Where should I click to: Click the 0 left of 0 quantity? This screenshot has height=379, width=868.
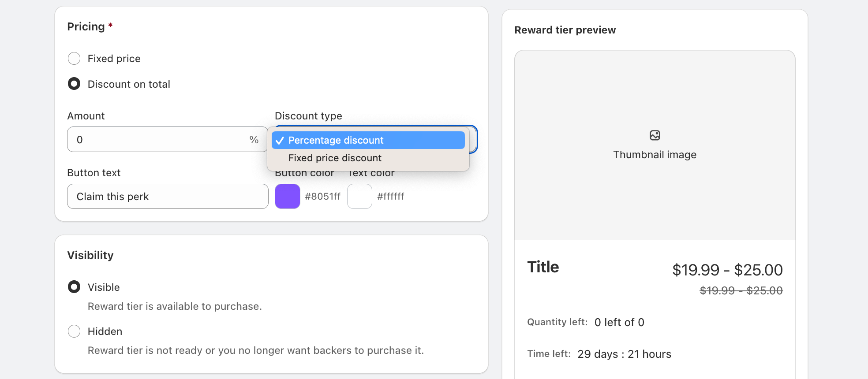(x=619, y=322)
